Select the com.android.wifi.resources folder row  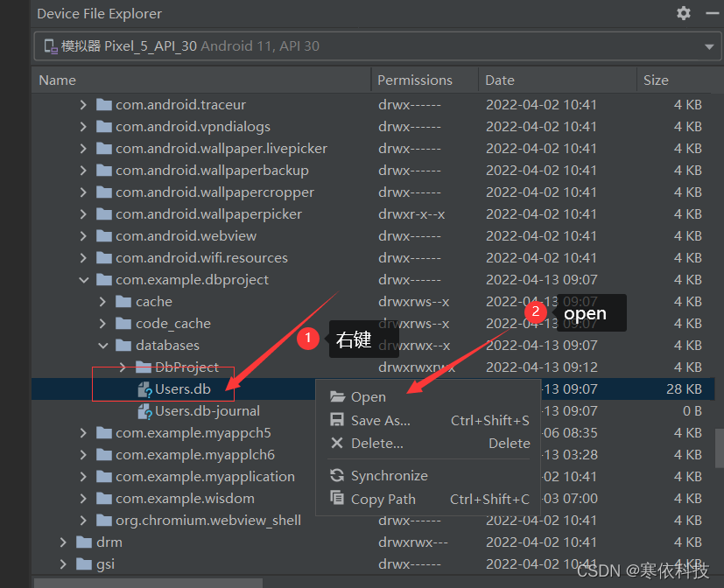pos(373,257)
